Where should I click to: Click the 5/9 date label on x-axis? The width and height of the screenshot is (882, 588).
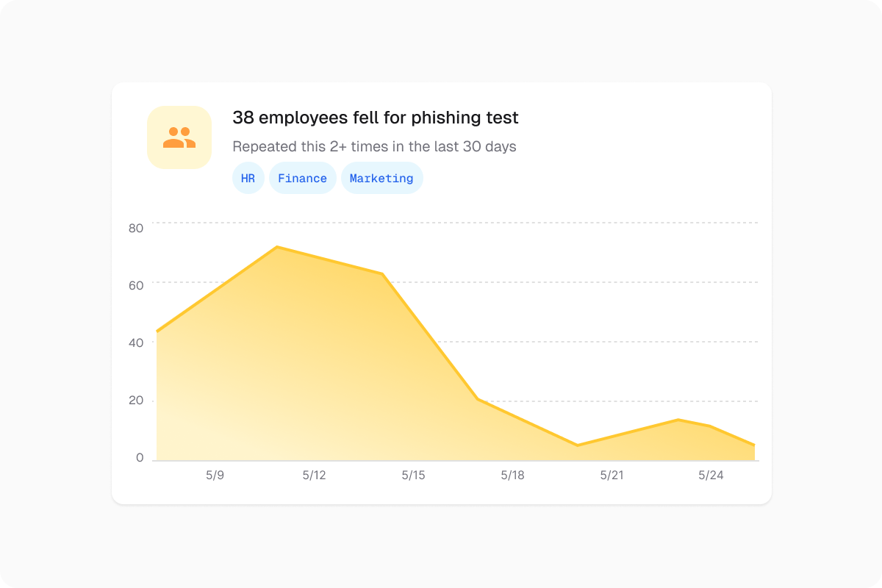(215, 476)
